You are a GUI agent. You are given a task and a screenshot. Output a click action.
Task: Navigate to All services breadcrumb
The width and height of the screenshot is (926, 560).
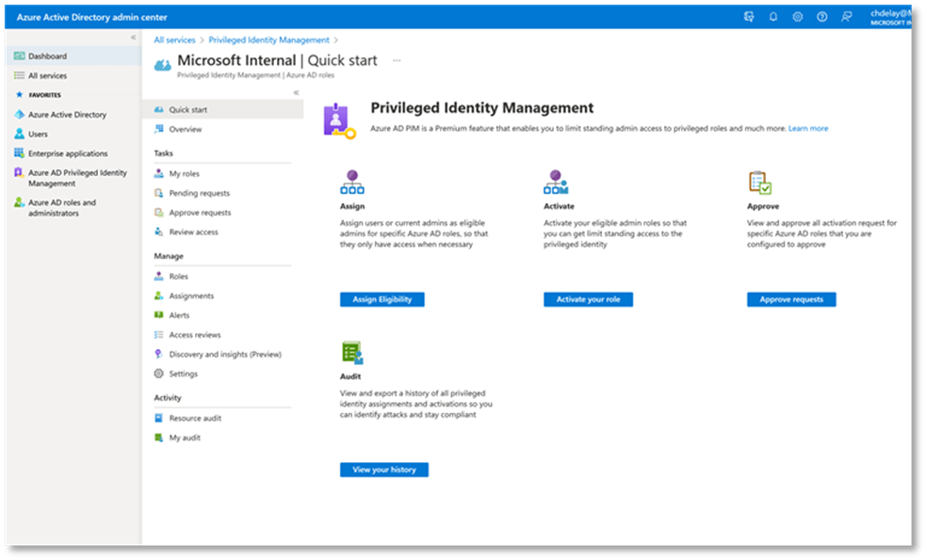pos(174,40)
